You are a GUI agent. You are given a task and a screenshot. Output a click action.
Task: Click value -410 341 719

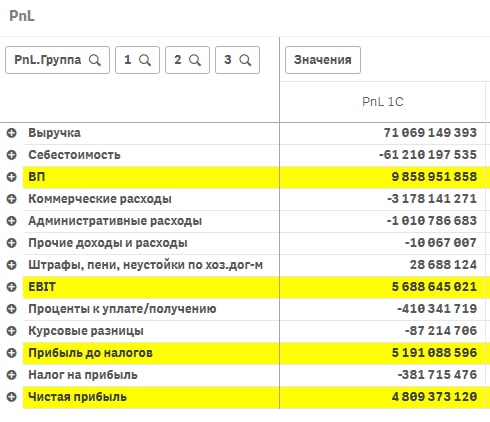pos(437,309)
